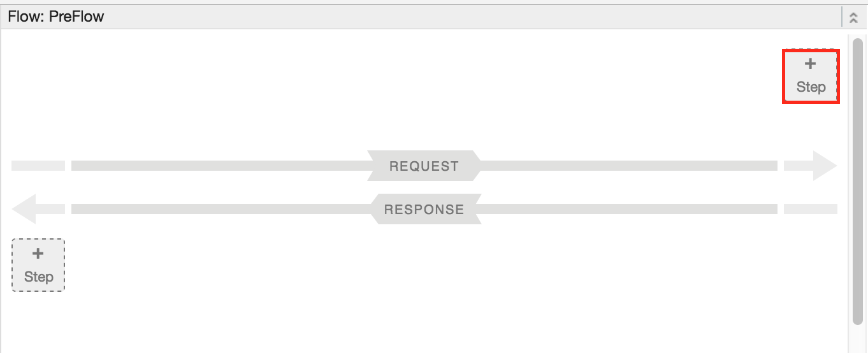
Task: Click the plus icon in the response Step box
Action: tap(38, 254)
